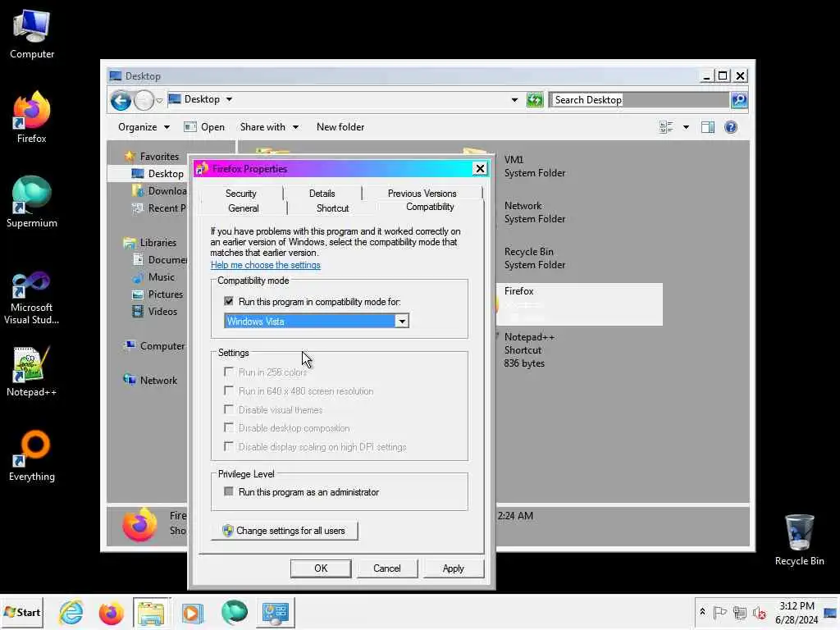Select the Supermium desktop shortcut
840x630 pixels.
pyautogui.click(x=32, y=202)
